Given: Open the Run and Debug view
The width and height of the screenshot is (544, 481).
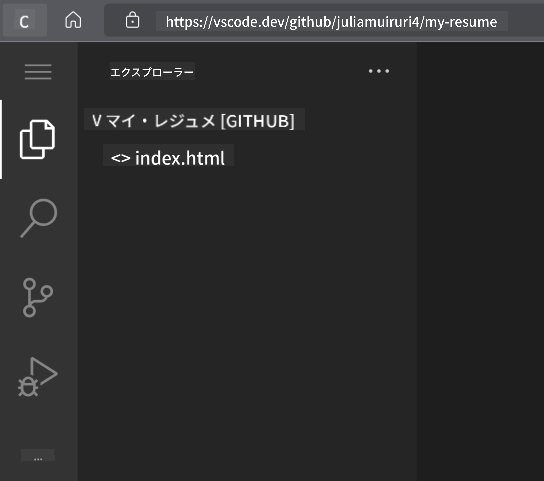Looking at the screenshot, I should coord(37,377).
